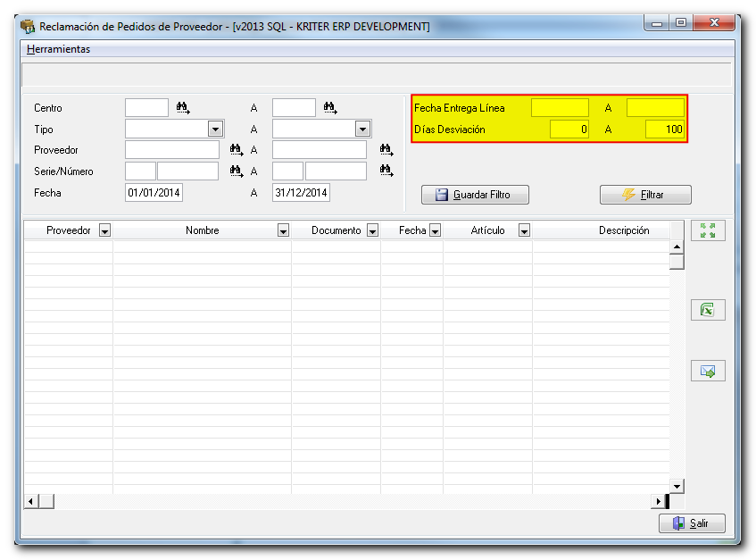Export results to Excel icon

[x=708, y=310]
